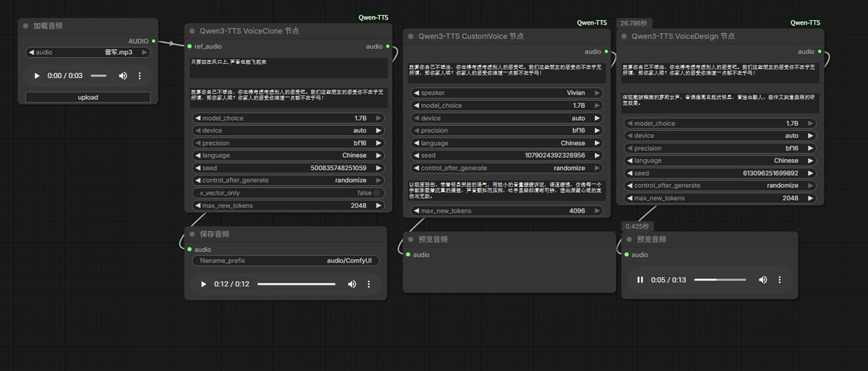Open VoiceDesign control_after_generate dropdown
This screenshot has width=868, height=371.
coord(720,185)
